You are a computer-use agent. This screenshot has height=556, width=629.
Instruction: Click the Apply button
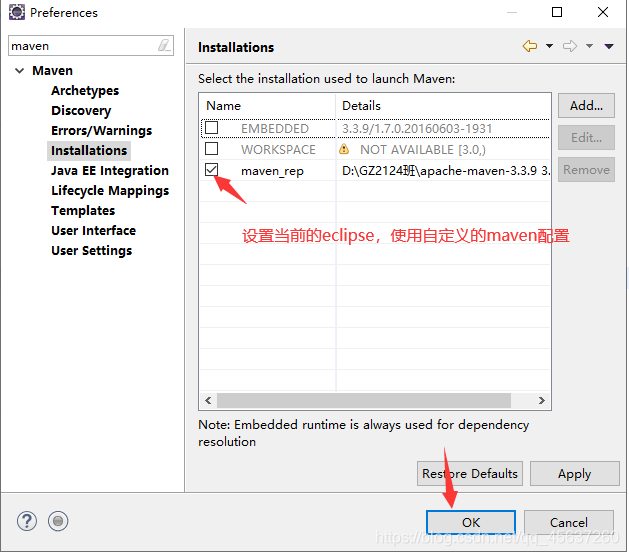point(574,474)
